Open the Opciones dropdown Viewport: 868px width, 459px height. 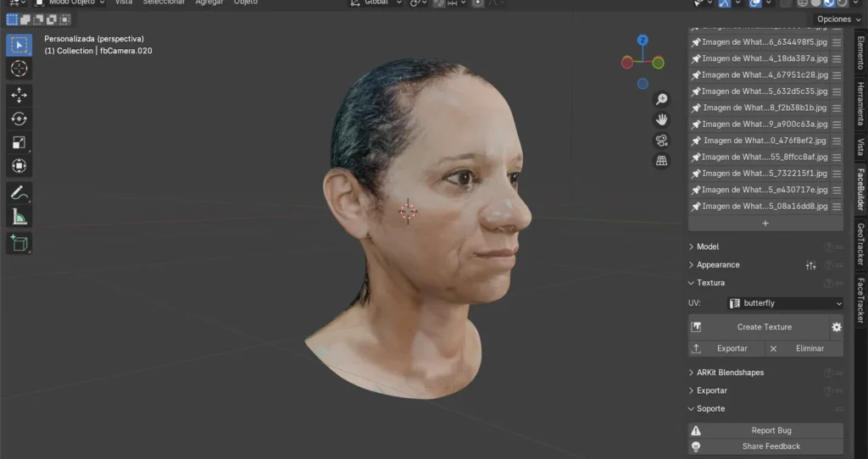pos(839,19)
